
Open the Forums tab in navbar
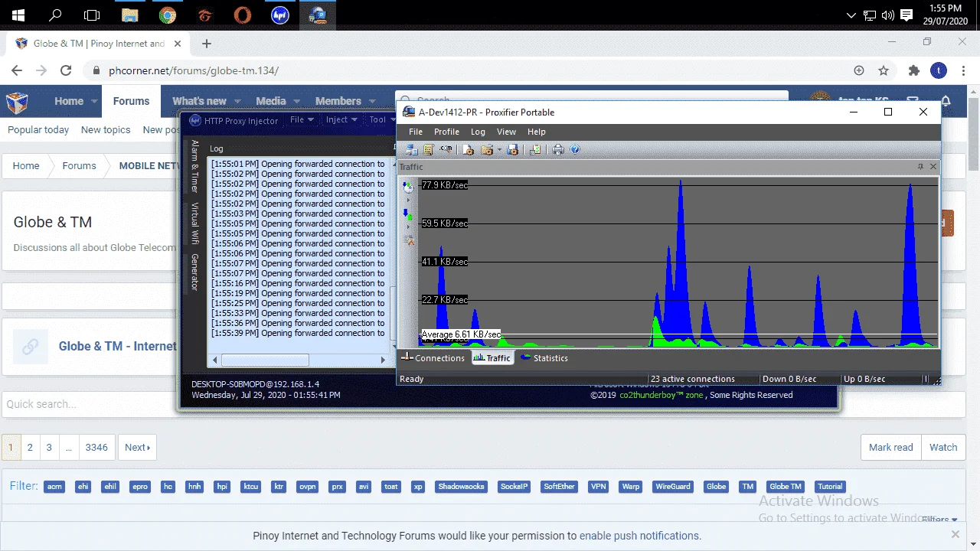click(132, 101)
